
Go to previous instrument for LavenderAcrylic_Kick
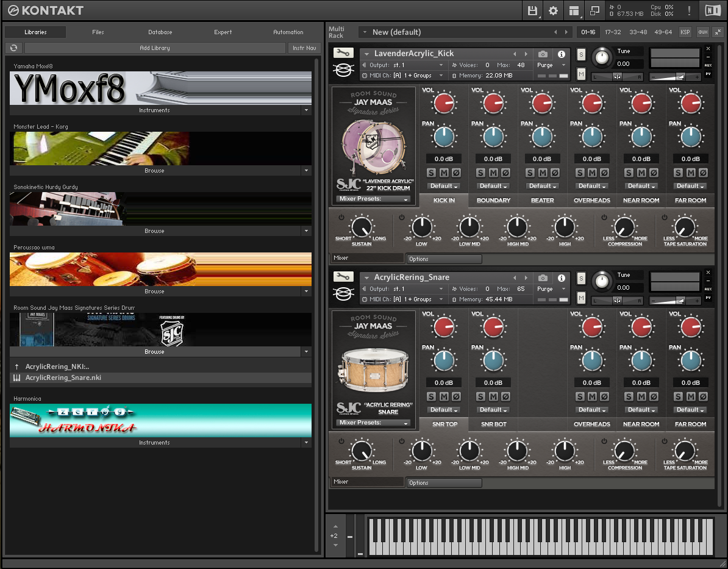coord(515,54)
